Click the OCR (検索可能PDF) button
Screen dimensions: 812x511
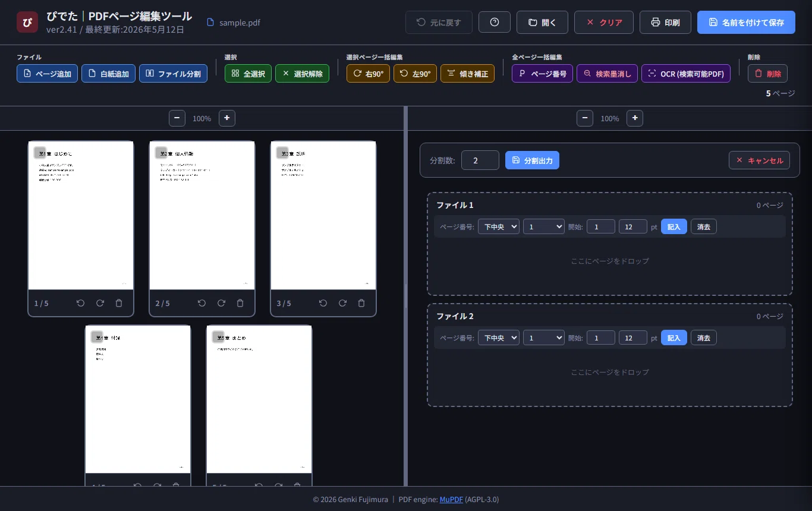pos(685,74)
